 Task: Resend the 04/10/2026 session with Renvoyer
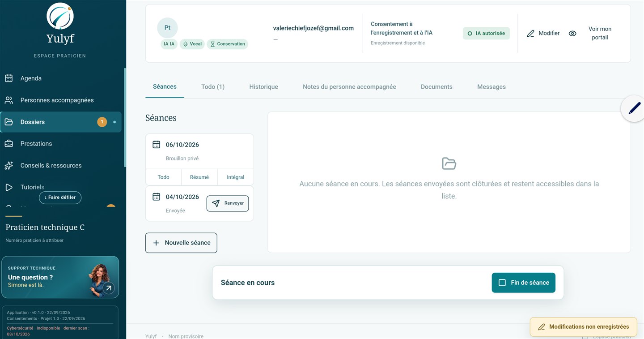tap(228, 203)
